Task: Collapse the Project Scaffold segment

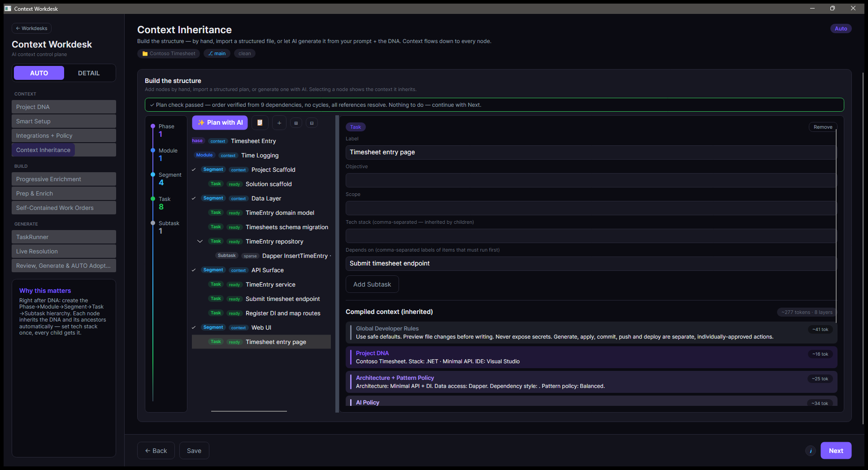Action: click(x=194, y=170)
